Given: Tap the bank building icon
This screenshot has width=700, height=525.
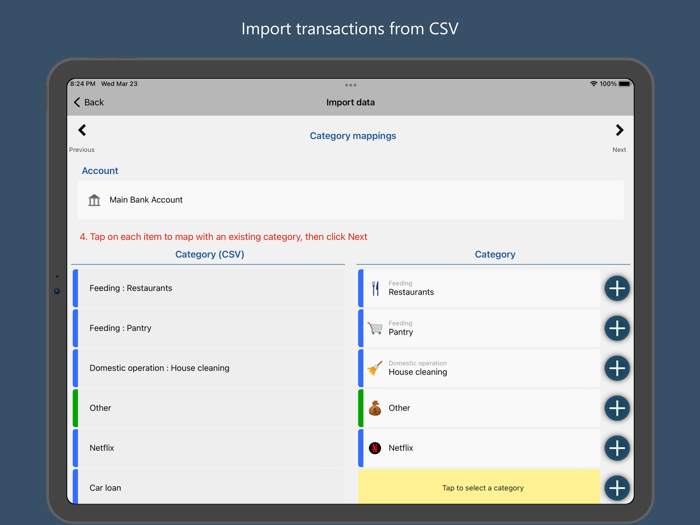Looking at the screenshot, I should (94, 200).
